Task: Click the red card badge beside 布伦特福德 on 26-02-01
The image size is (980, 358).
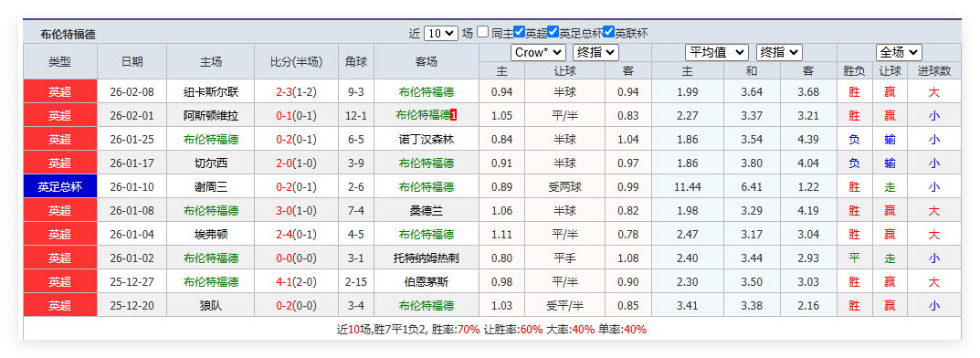Action: [x=454, y=116]
